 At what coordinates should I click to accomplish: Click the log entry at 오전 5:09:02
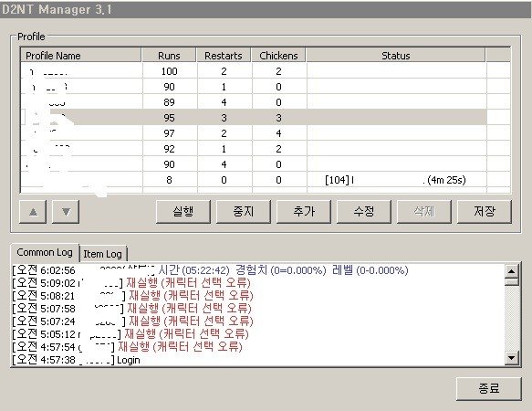[x=131, y=283]
